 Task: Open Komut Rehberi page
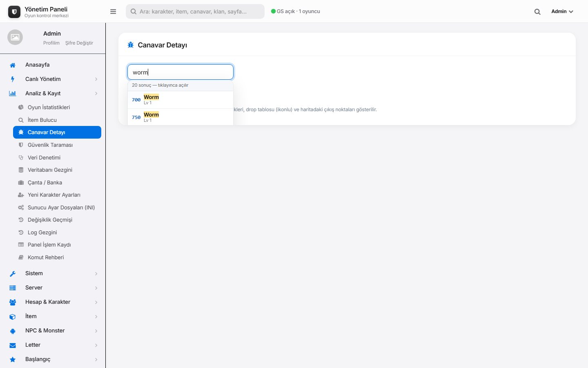coord(57,258)
